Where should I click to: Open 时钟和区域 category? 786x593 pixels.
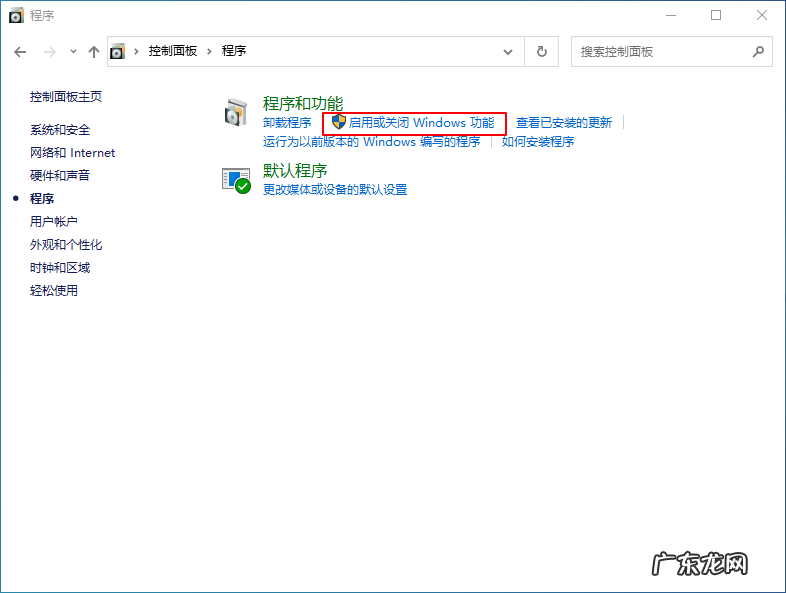pos(60,268)
